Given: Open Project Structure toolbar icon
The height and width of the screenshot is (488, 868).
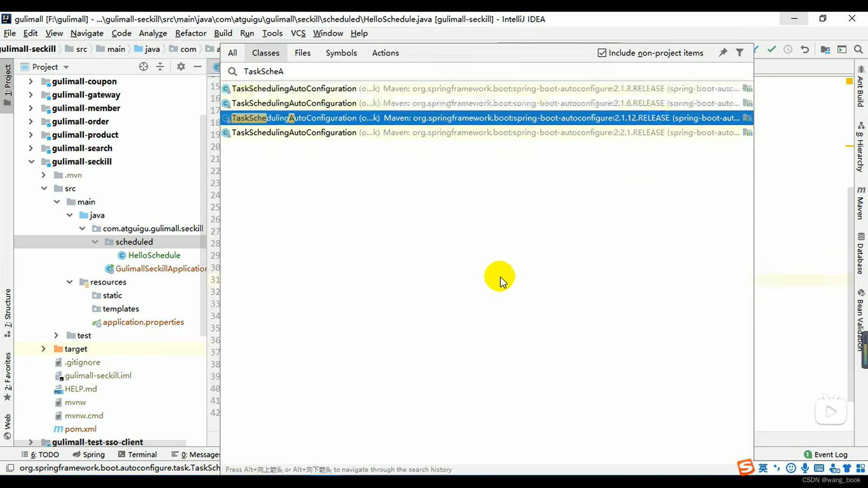Looking at the screenshot, I should tap(826, 49).
